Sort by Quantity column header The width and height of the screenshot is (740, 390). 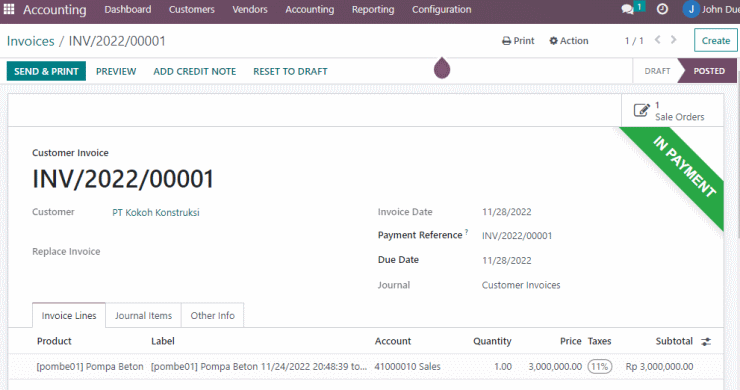492,341
